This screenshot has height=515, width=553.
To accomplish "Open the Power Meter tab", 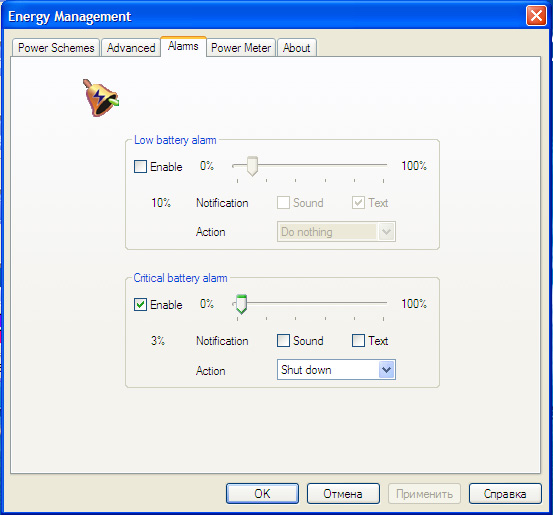I will point(241,48).
